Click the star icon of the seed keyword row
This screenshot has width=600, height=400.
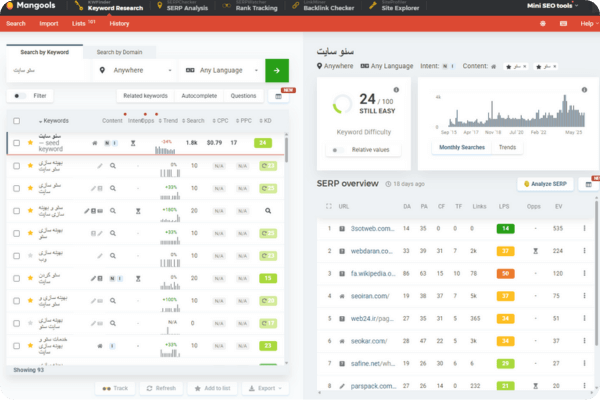click(x=30, y=143)
